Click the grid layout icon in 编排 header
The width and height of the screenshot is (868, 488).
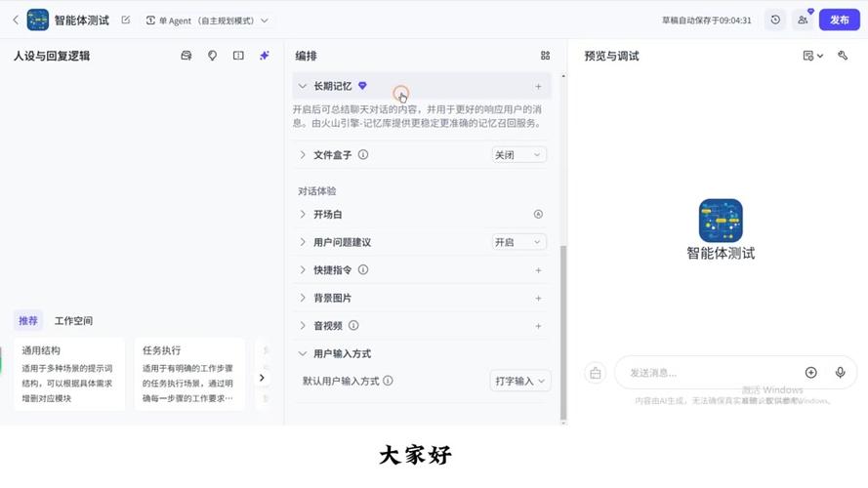pyautogui.click(x=545, y=56)
